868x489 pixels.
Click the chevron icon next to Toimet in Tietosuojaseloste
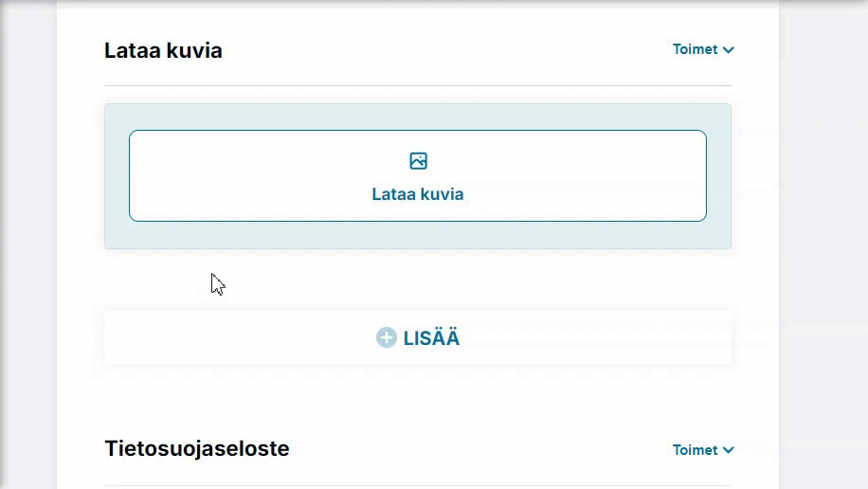tap(728, 451)
